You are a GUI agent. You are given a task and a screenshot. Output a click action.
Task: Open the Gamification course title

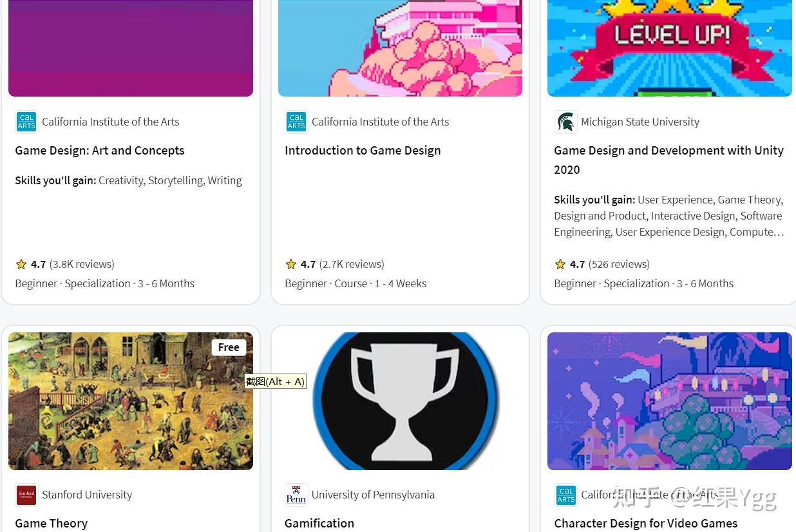[x=319, y=524]
